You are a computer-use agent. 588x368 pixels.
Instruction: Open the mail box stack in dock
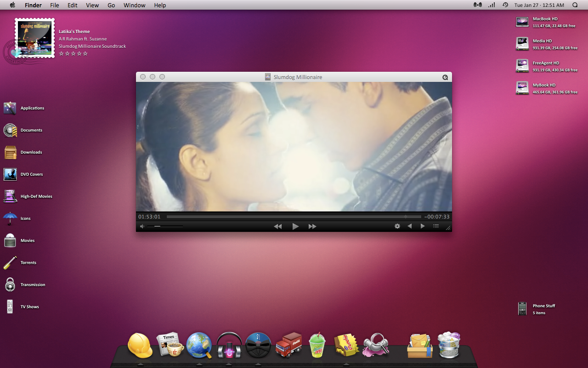420,346
